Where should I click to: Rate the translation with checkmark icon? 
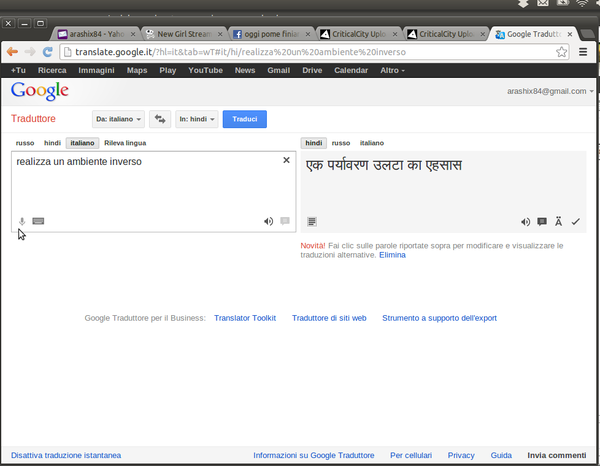click(x=576, y=222)
